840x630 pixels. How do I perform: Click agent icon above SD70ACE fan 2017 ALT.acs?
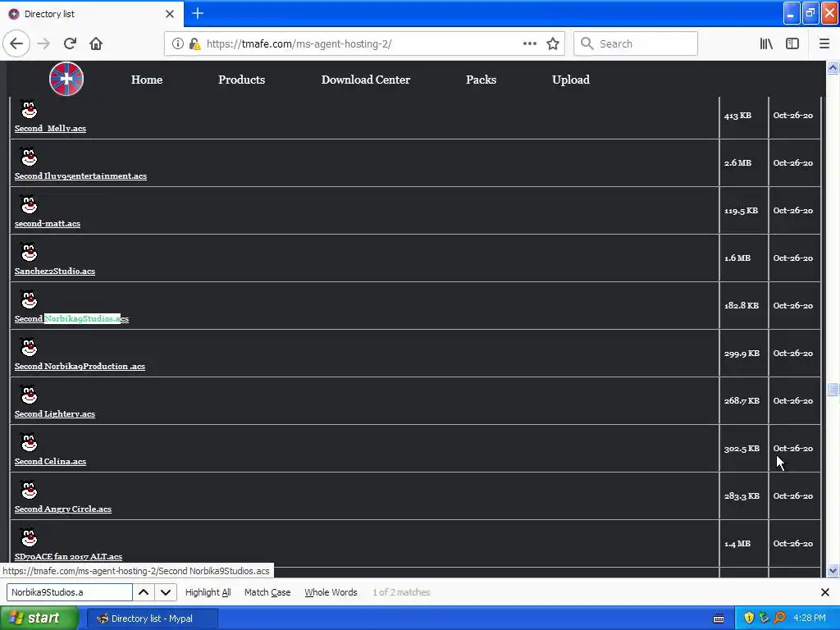(x=29, y=537)
